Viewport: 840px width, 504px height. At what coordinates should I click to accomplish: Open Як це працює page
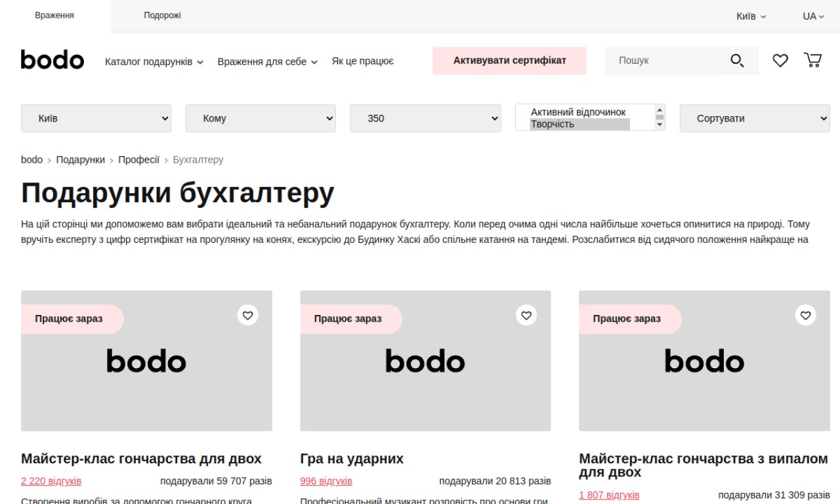pyautogui.click(x=362, y=62)
